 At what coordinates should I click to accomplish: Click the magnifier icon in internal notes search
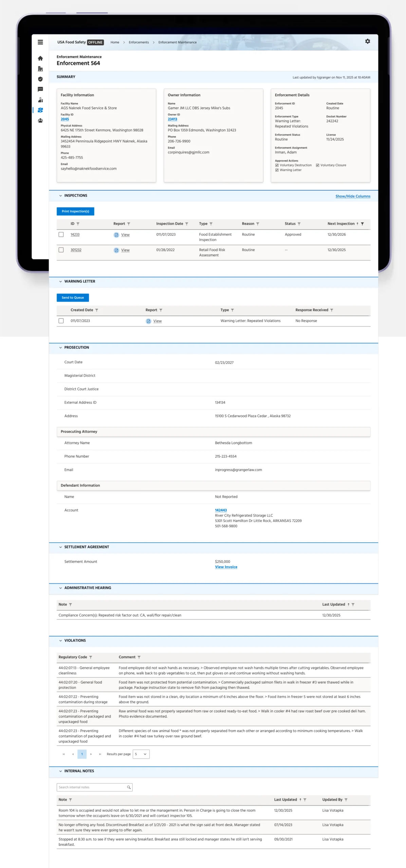[129, 787]
